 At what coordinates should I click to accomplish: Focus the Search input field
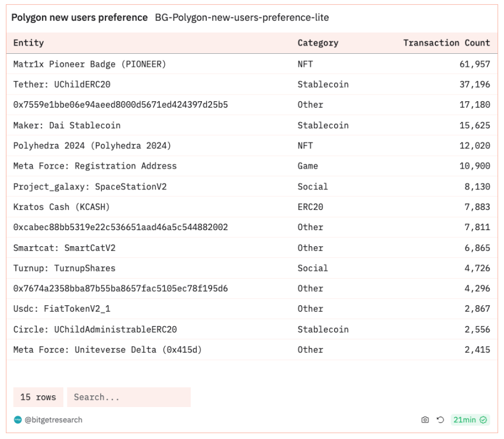[x=129, y=397]
